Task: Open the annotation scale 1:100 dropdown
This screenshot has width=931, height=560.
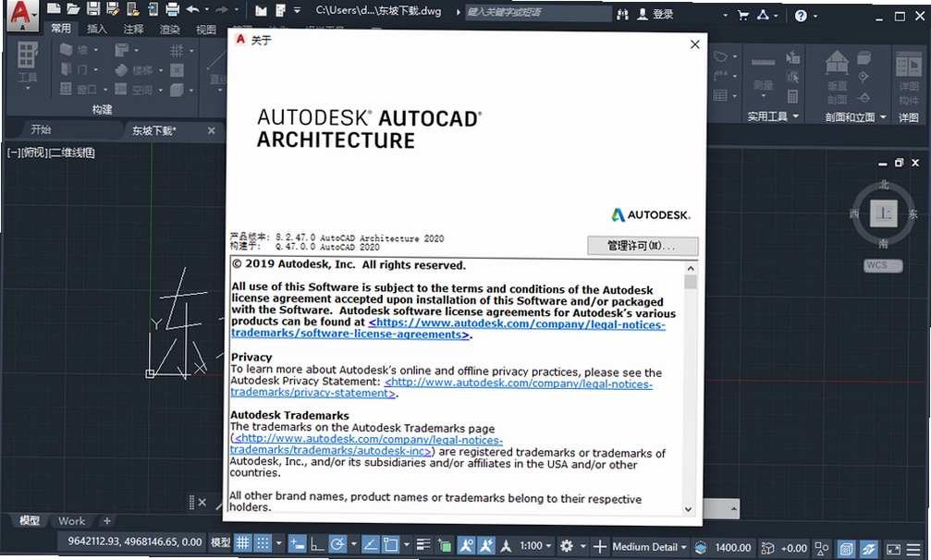Action: point(535,546)
